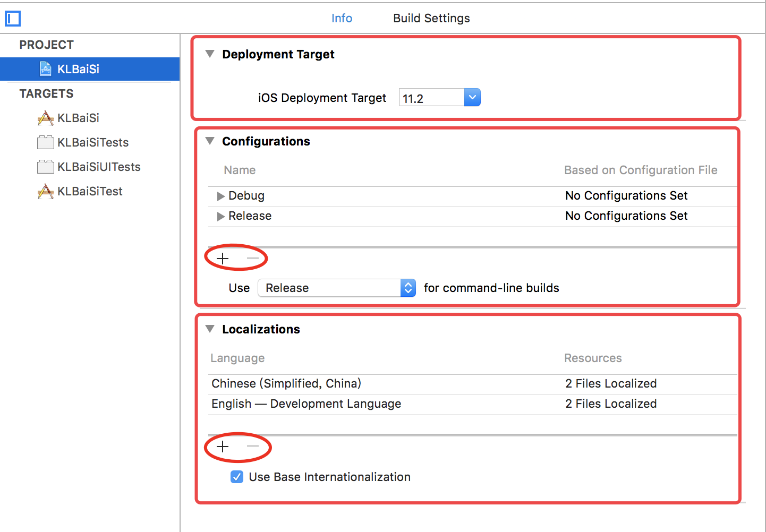Viewport: 766px width, 532px height.
Task: Click the KLBaiSiTests bundle icon
Action: click(46, 142)
